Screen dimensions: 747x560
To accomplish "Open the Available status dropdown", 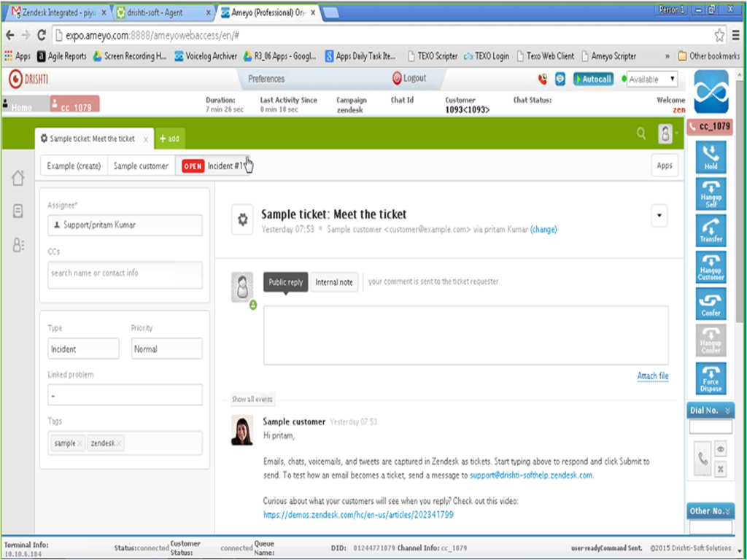I will coord(651,79).
